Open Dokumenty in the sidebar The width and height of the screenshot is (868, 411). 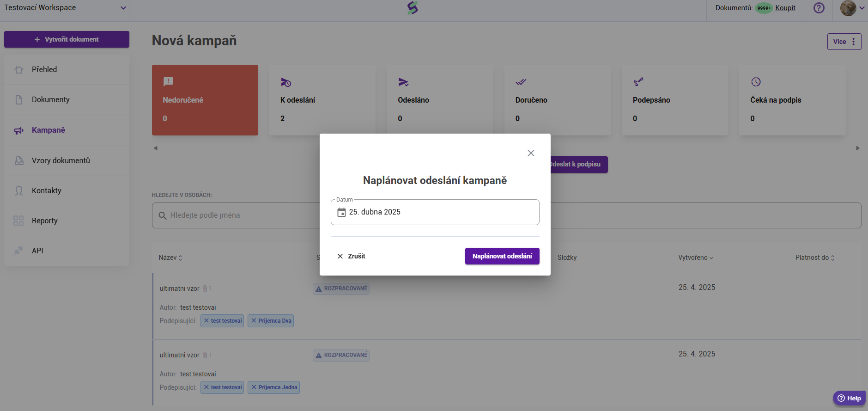50,99
